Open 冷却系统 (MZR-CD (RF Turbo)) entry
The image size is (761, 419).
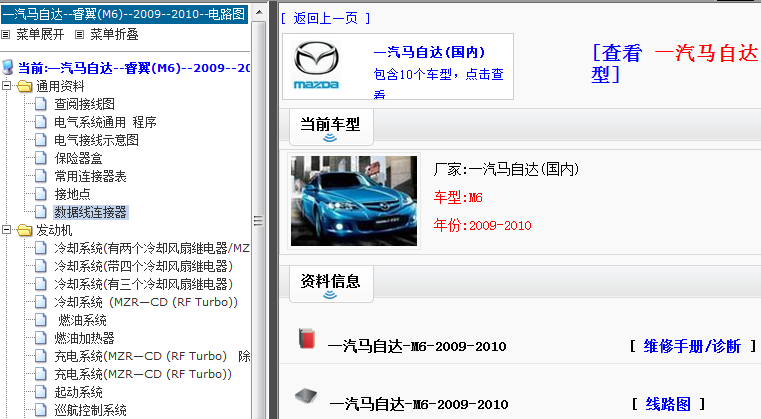146,302
